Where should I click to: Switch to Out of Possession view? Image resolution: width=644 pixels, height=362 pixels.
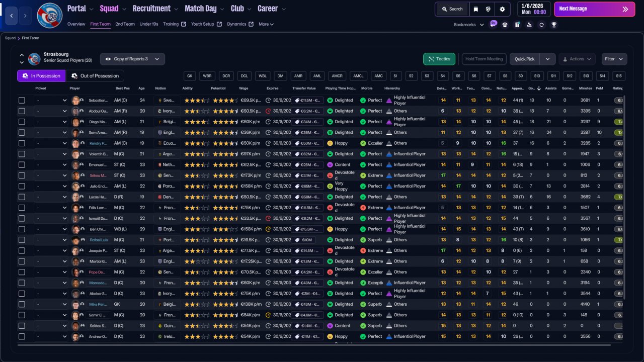(96, 76)
